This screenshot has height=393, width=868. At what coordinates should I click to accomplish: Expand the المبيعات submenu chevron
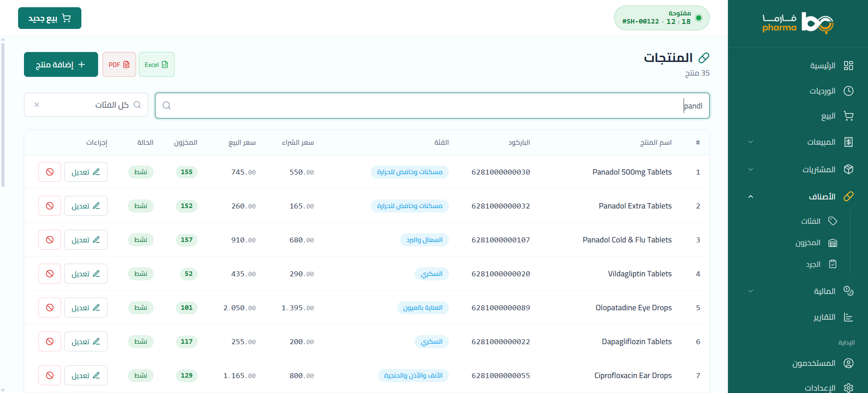point(750,142)
